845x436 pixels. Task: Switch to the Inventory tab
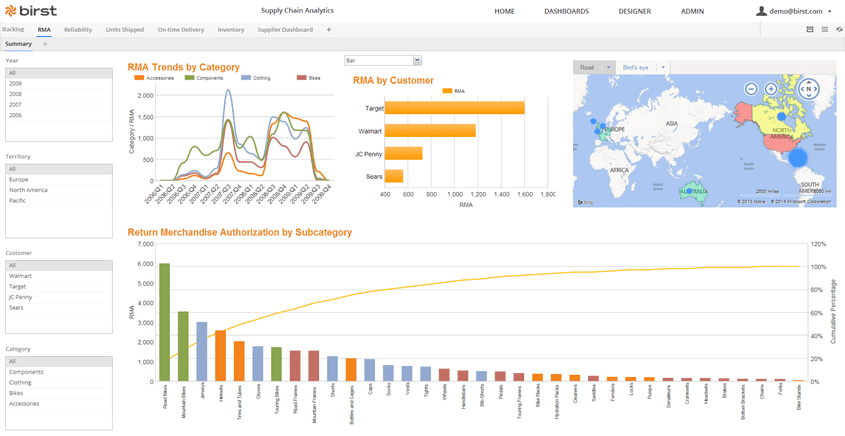pyautogui.click(x=231, y=30)
